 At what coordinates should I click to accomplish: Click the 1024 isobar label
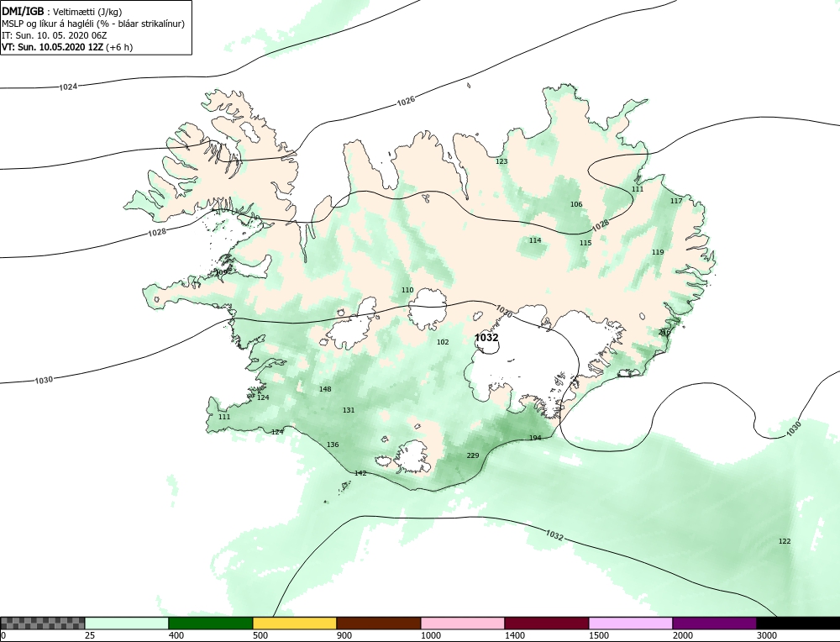click(x=68, y=87)
